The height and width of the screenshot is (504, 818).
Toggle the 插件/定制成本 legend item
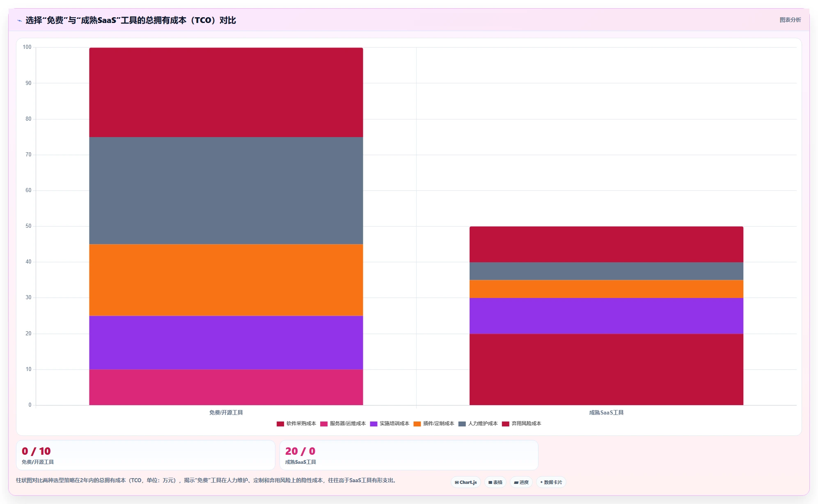[434, 424]
